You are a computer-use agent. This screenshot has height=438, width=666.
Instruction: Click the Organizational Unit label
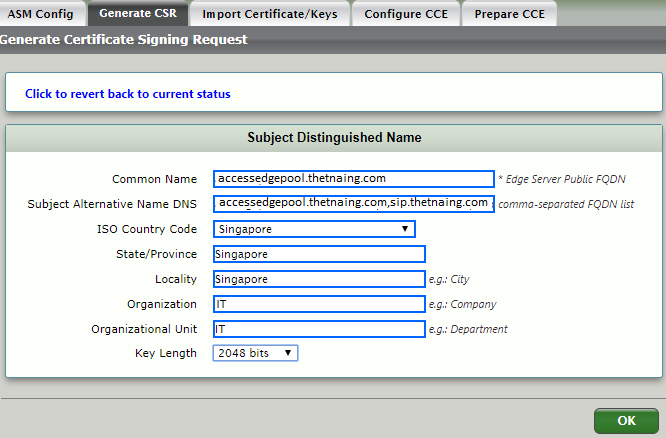pos(144,329)
